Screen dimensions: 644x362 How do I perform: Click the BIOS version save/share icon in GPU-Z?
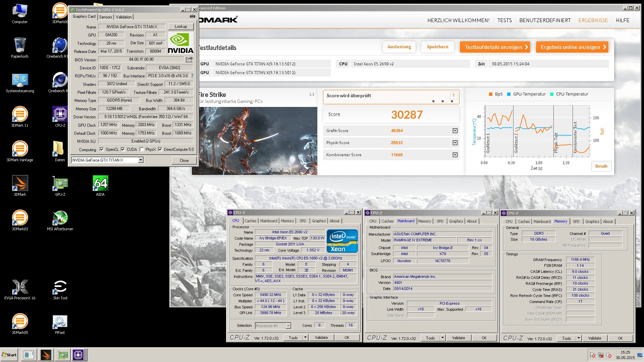tap(190, 59)
